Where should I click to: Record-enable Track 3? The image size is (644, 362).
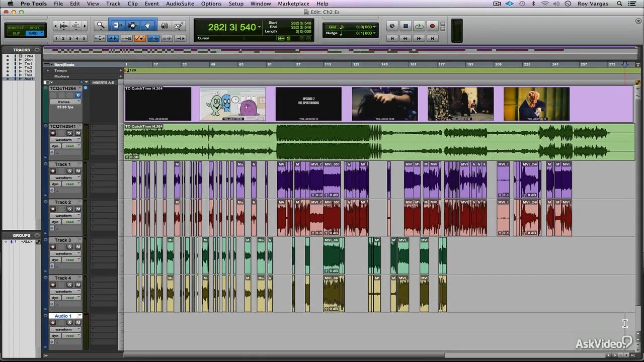pos(53,247)
